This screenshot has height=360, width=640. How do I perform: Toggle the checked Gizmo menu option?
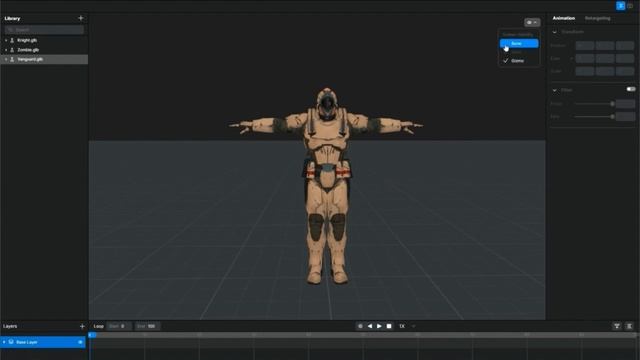(x=519, y=61)
